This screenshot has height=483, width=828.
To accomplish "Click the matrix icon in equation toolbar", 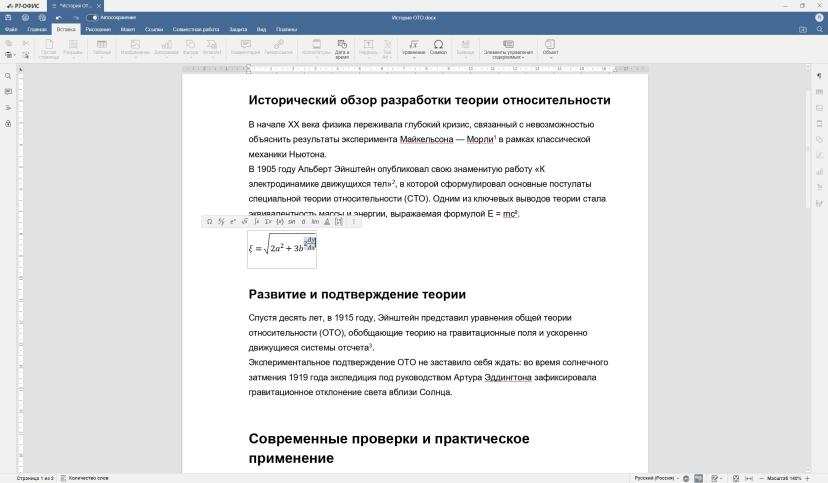I will coord(338,222).
